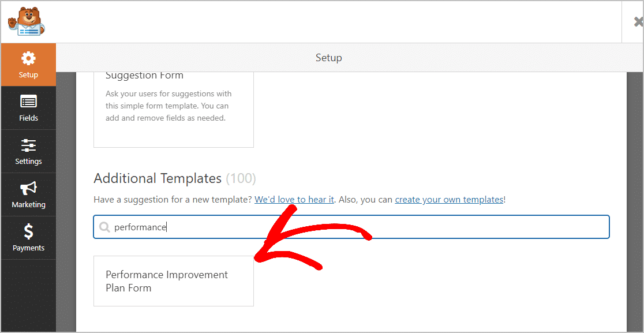Open the "create your own templates" link
644x333 pixels.
[449, 200]
